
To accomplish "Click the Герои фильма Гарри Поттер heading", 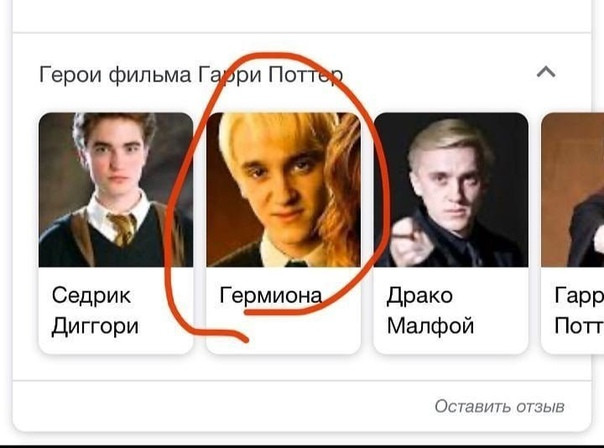I will [191, 74].
